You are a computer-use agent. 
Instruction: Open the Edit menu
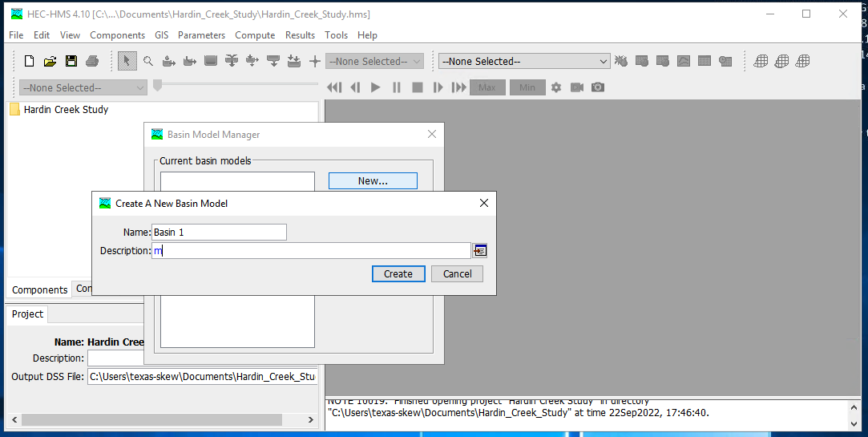[x=42, y=35]
